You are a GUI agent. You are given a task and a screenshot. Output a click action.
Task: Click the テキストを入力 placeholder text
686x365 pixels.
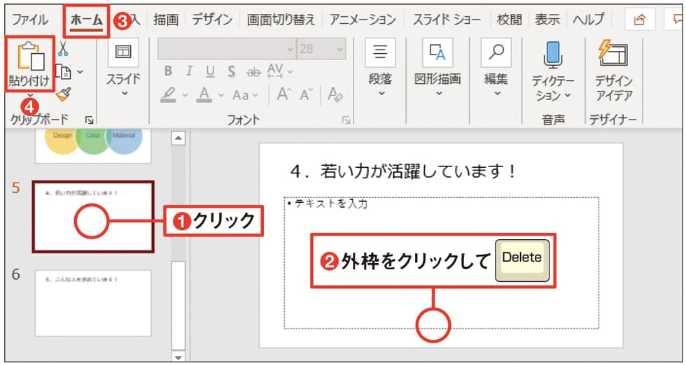click(332, 204)
